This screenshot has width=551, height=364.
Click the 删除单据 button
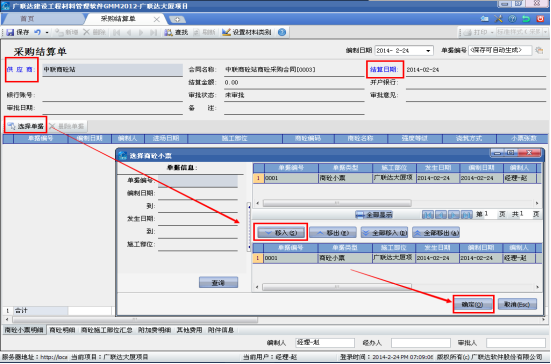coord(67,126)
